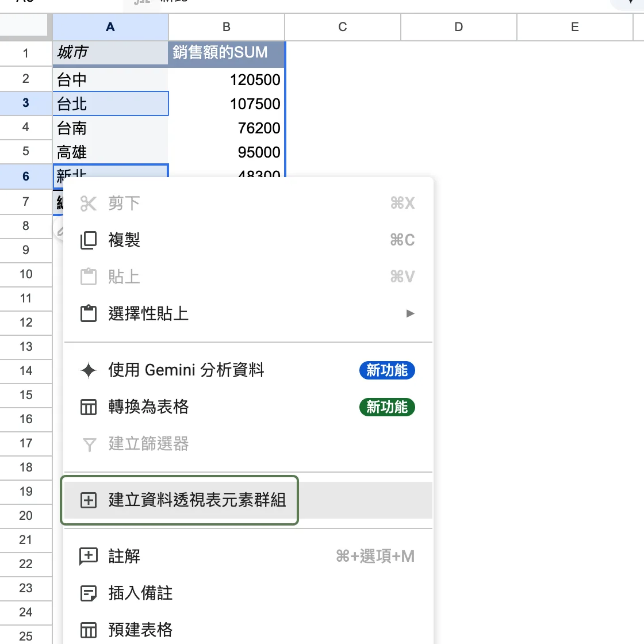Choose 轉換為表格 menu entry
The height and width of the screenshot is (644, 644).
248,407
